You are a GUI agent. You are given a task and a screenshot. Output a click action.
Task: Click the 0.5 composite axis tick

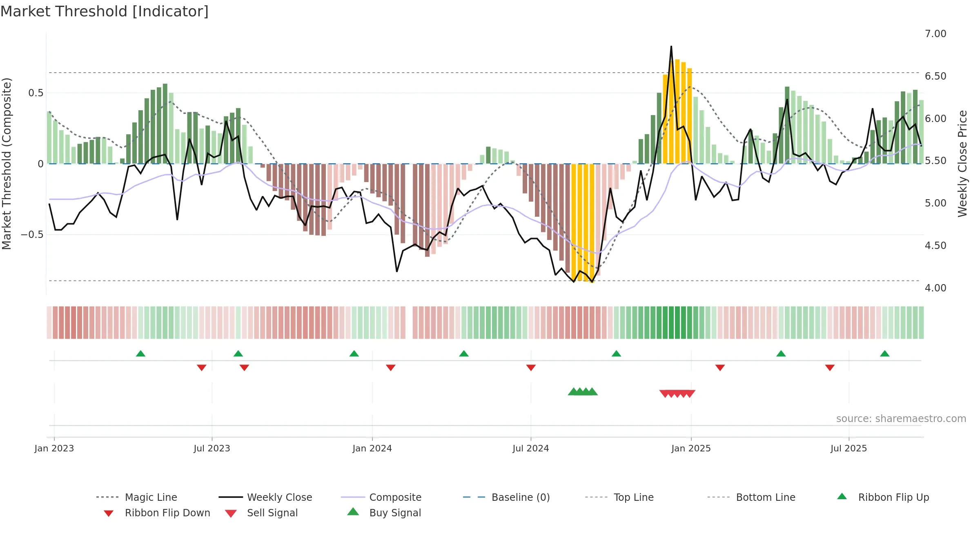coord(36,93)
